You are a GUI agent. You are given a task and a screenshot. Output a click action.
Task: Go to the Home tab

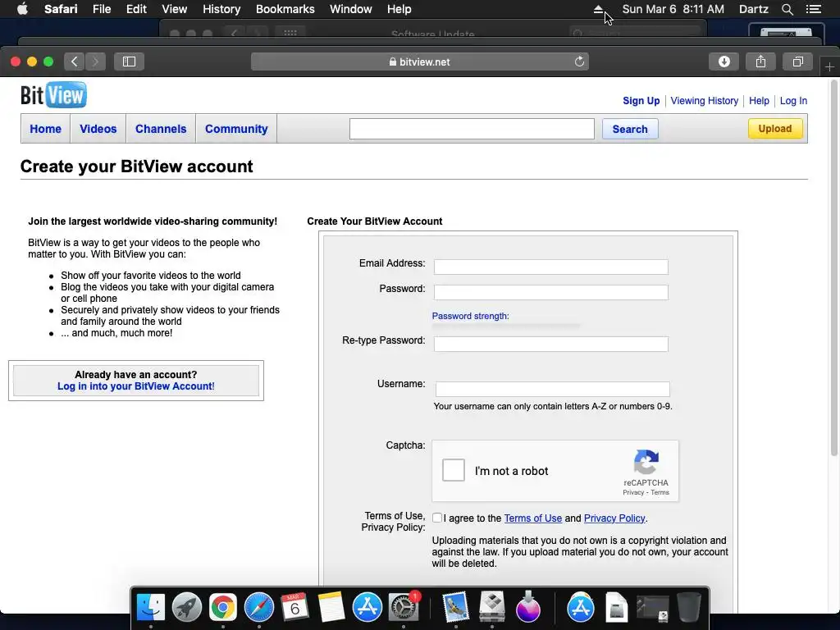click(x=46, y=129)
